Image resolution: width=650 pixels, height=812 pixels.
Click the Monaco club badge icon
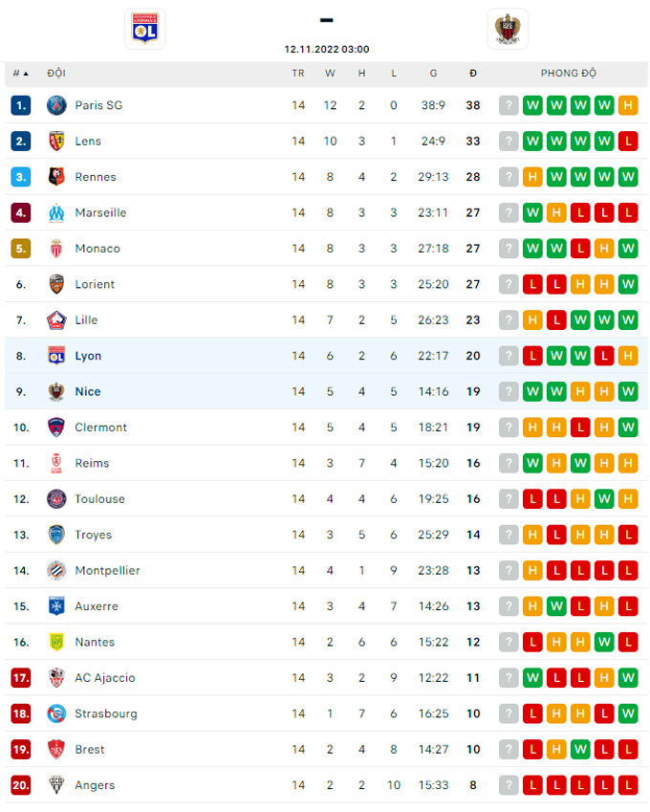click(x=55, y=249)
